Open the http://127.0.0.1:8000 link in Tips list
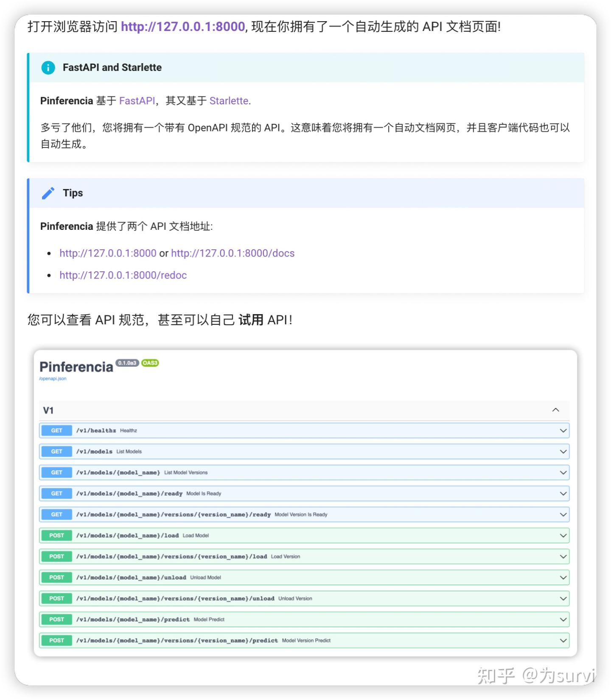 click(x=108, y=253)
